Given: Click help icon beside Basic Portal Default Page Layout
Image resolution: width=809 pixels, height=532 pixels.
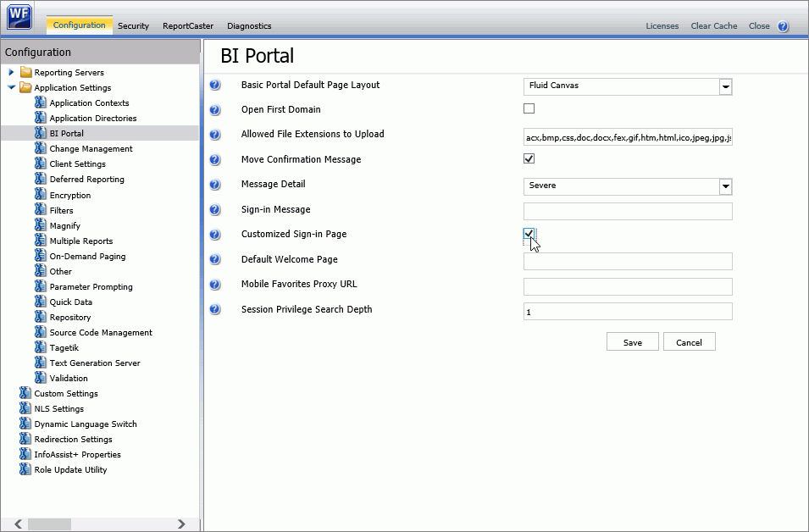Looking at the screenshot, I should click(213, 86).
